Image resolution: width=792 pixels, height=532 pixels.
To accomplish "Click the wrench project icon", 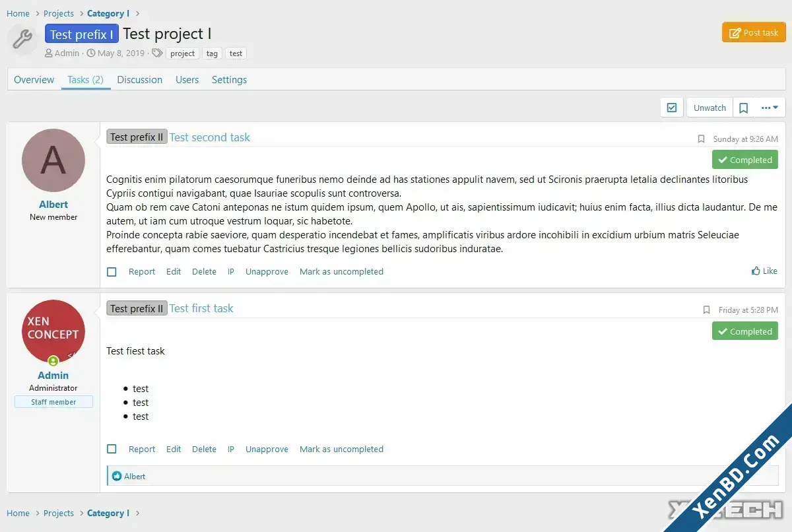I will [22, 39].
